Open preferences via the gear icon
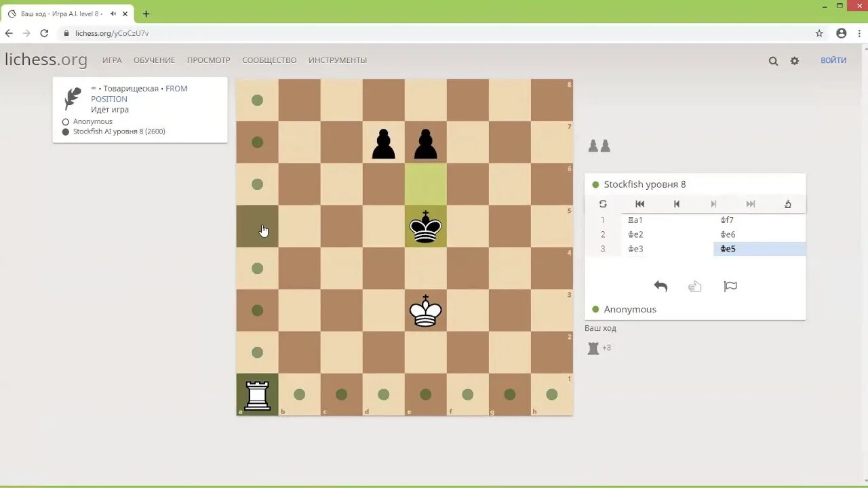Viewport: 868px width, 488px height. coord(794,60)
